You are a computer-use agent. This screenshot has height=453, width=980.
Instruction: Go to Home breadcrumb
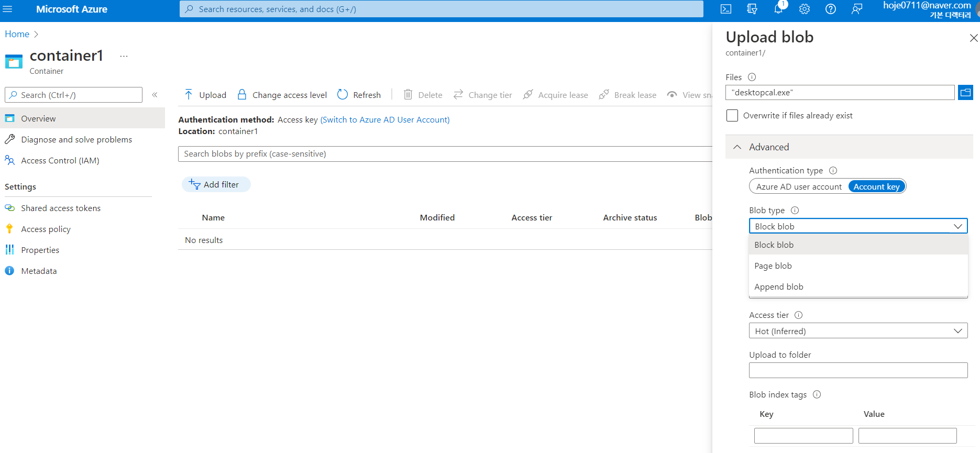coord(17,34)
